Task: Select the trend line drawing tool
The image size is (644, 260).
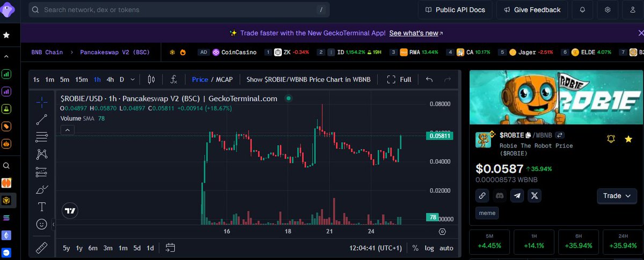Action: click(x=41, y=120)
